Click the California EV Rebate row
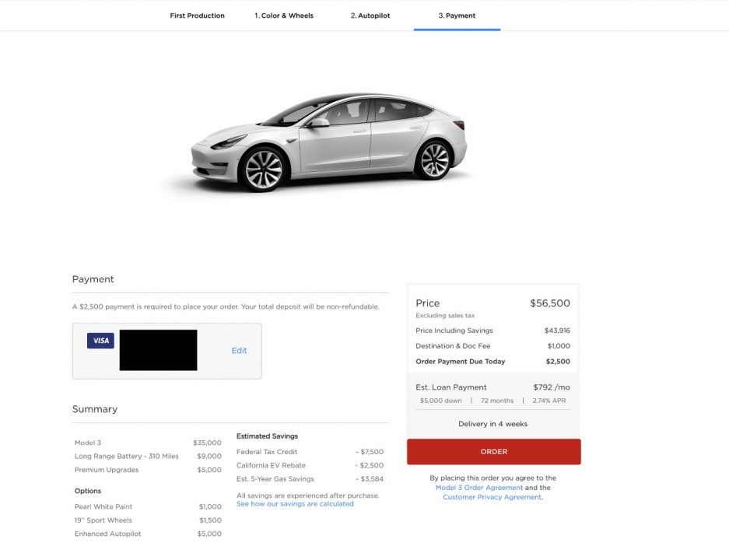The image size is (729, 560). pyautogui.click(x=310, y=465)
